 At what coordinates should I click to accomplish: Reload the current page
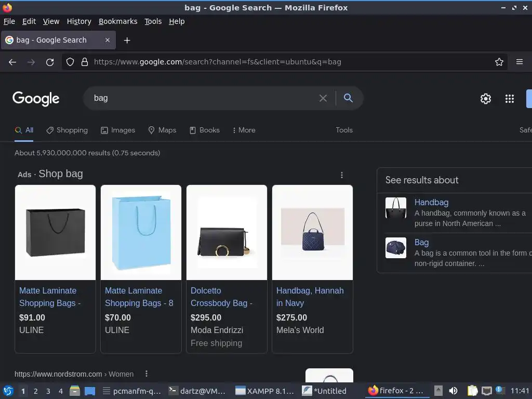(50, 62)
